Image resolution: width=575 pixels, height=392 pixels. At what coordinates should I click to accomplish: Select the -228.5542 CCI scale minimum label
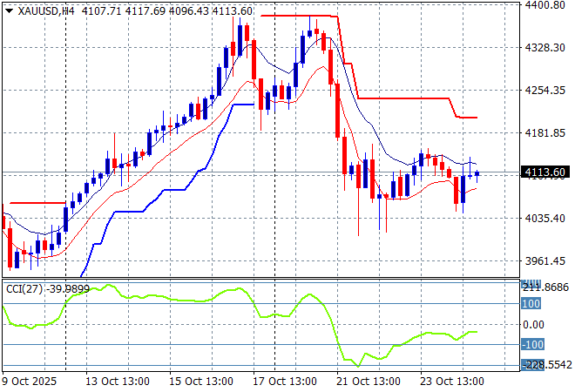[x=546, y=364]
